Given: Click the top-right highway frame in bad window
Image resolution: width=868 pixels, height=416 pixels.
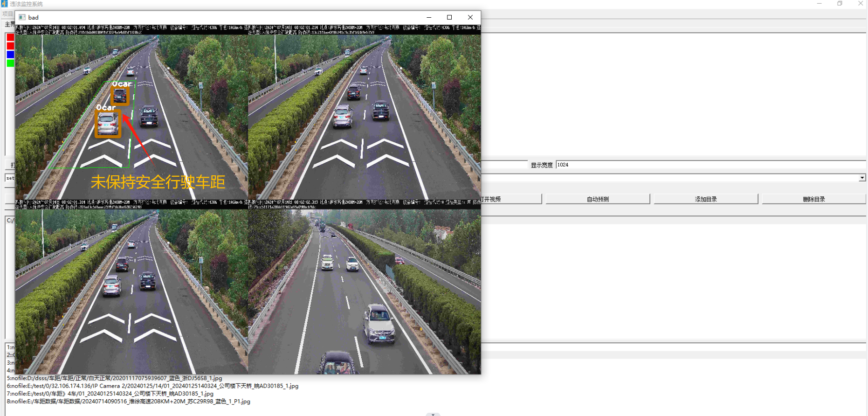Looking at the screenshot, I should [365, 112].
